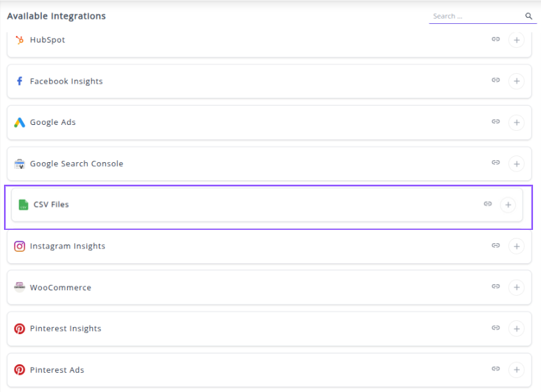The height and width of the screenshot is (392, 541).
Task: Click the Google Ads chain link icon
Action: pos(495,122)
